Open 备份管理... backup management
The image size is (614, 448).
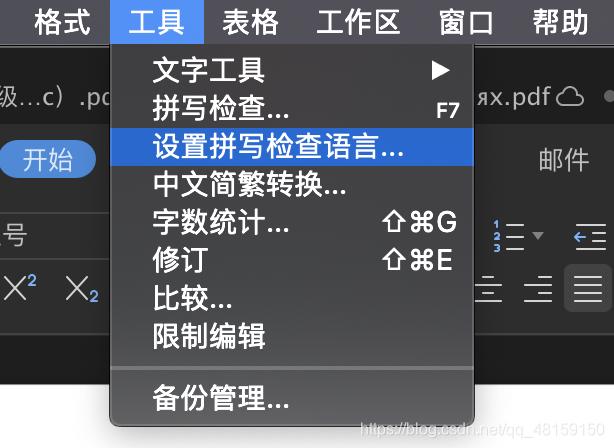coord(292,398)
